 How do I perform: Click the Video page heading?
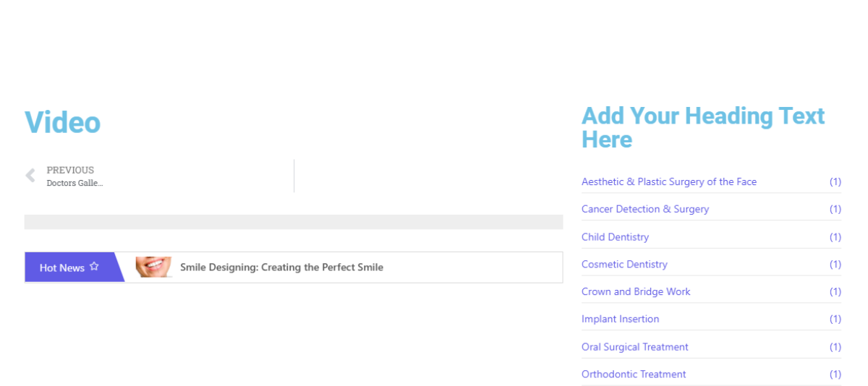pyautogui.click(x=62, y=122)
